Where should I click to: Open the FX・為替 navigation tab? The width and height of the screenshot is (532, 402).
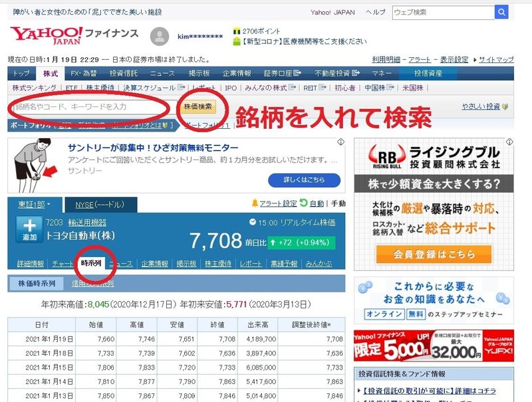(x=84, y=73)
